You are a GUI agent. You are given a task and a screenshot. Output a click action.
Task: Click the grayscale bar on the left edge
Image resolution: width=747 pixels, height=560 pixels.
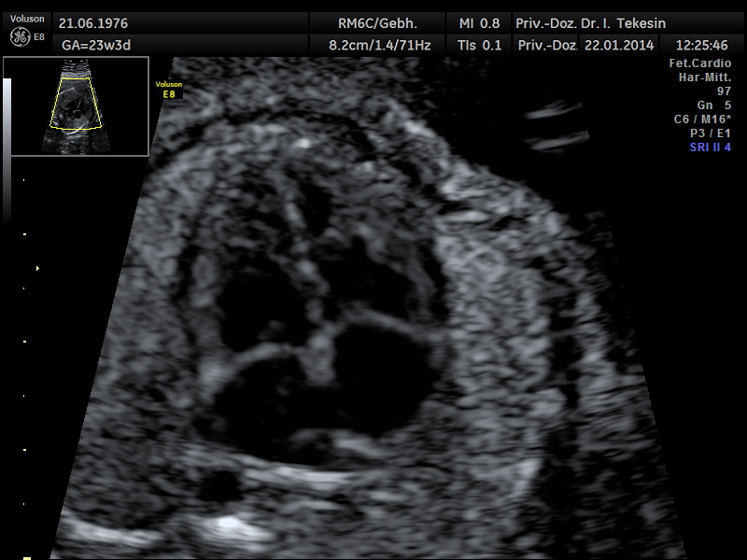[7, 149]
